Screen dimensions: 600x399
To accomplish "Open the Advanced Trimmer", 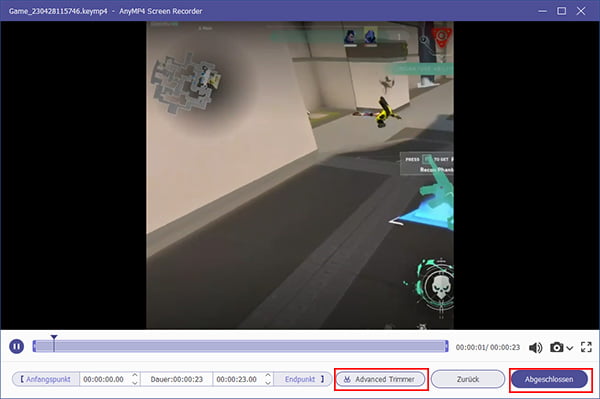I will [380, 379].
